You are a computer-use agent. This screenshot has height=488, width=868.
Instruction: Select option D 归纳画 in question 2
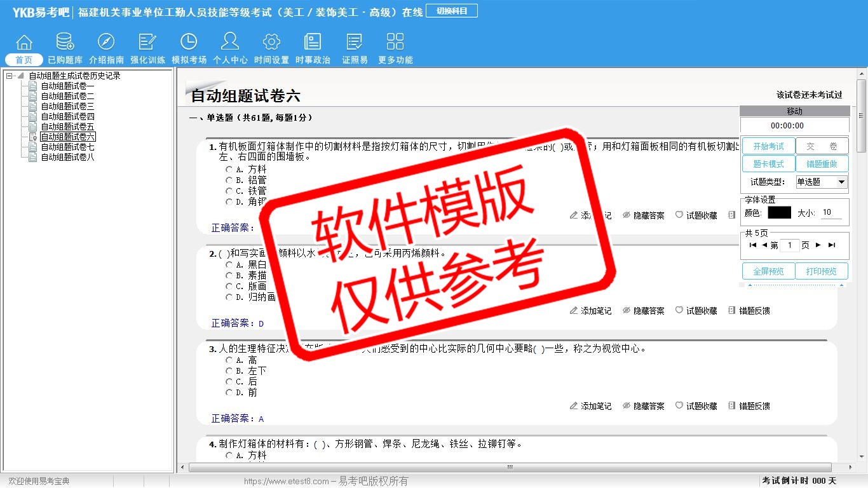point(229,297)
